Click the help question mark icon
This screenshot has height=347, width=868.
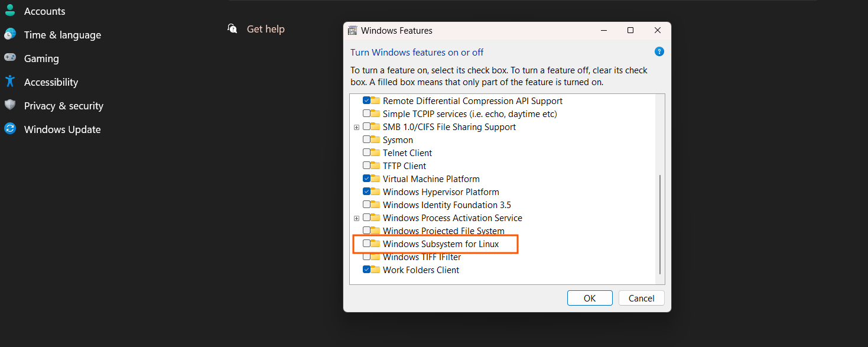[659, 51]
